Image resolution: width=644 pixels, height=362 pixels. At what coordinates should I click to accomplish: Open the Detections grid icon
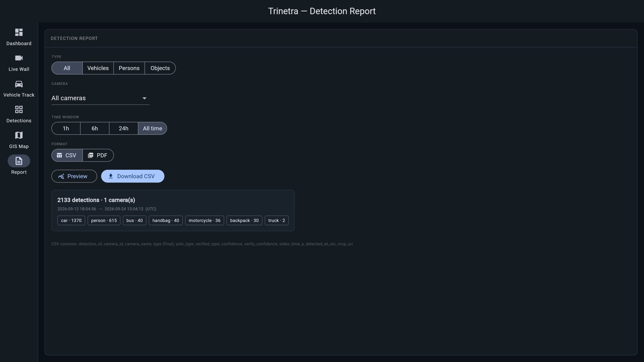pos(19,109)
